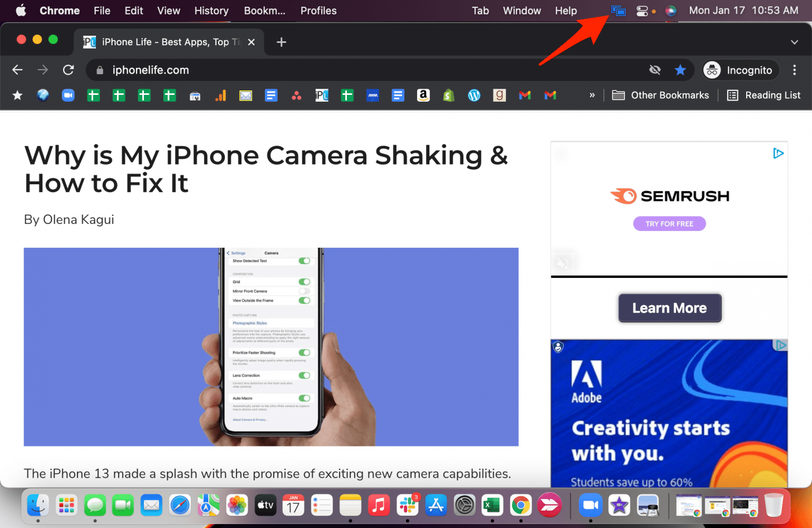
Task: Open the Incognito profile badge
Action: tap(739, 70)
